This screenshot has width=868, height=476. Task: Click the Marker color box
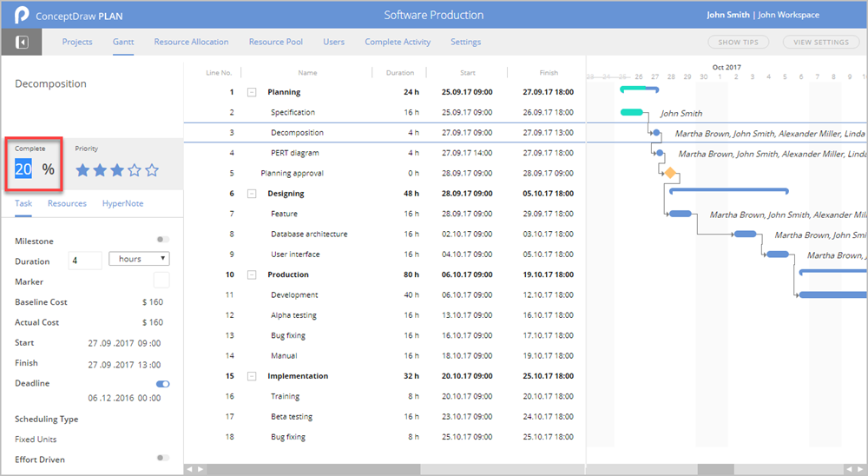161,280
